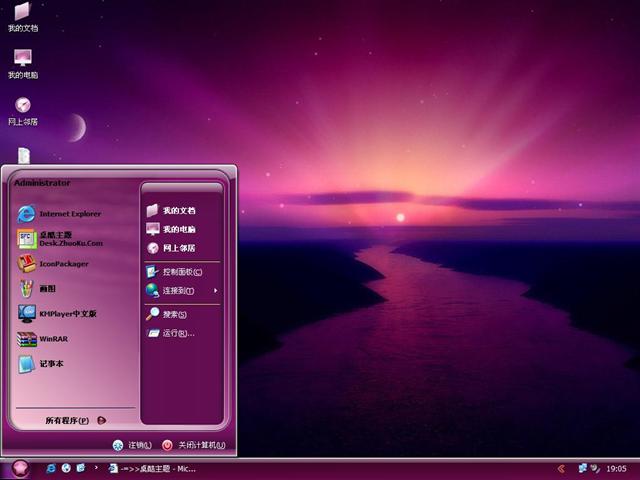Click the 注销(L) log off button

[x=133, y=445]
